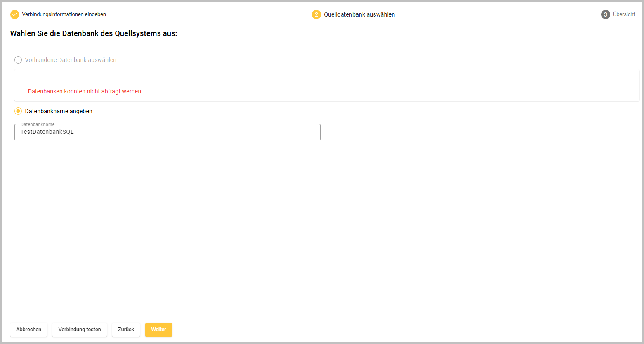Select the Datenbankname angeben radio circle
The width and height of the screenshot is (644, 344).
point(18,111)
